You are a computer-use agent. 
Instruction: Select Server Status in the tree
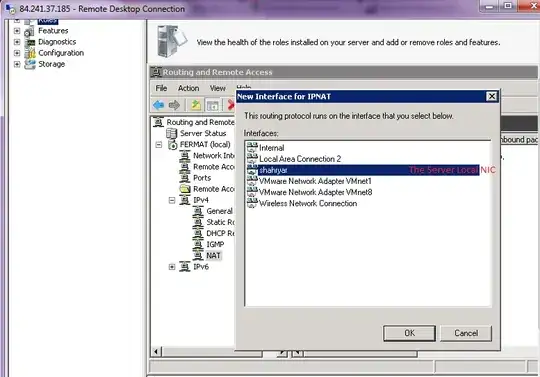(203, 133)
